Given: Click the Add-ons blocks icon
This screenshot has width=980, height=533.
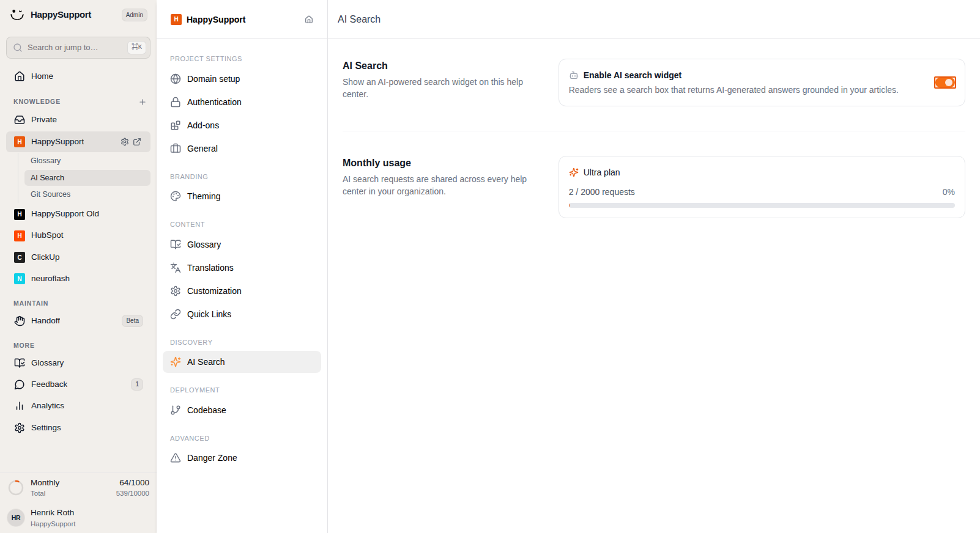Looking at the screenshot, I should [176, 125].
